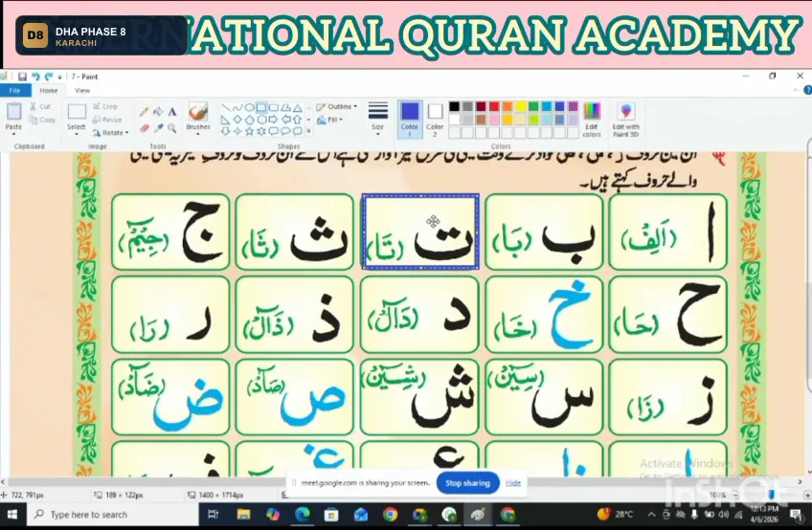
Task: Switch to the View tab
Action: 82,91
